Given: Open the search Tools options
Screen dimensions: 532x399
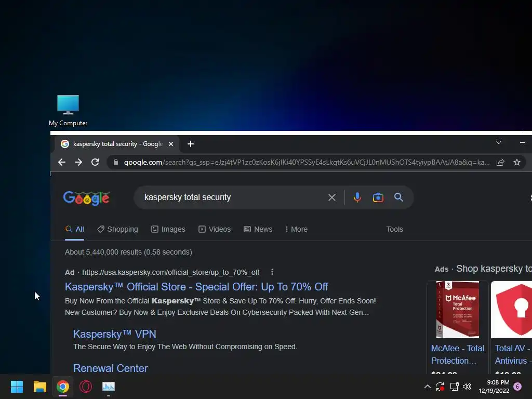Looking at the screenshot, I should coord(395,229).
